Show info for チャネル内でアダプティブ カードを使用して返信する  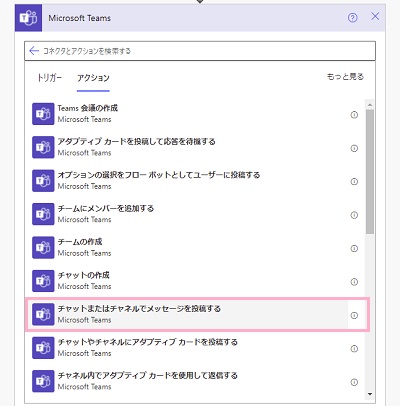(354, 382)
